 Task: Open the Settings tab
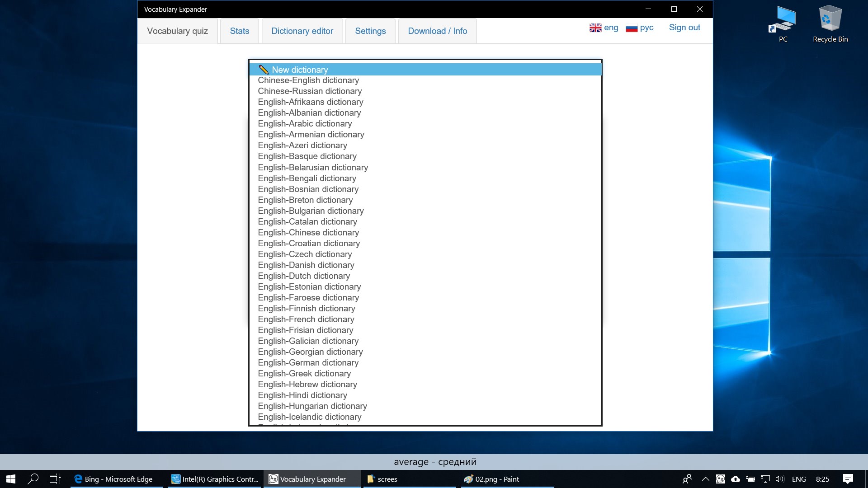click(370, 31)
